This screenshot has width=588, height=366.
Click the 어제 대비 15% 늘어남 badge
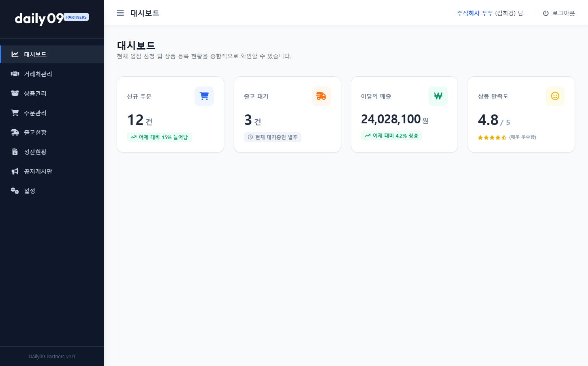tap(159, 137)
